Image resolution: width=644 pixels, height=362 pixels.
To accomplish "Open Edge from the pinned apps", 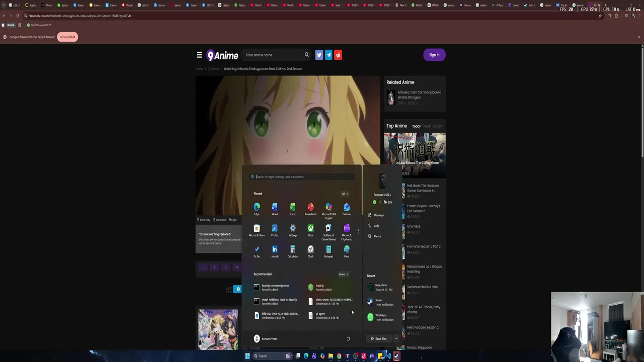I will (x=257, y=209).
